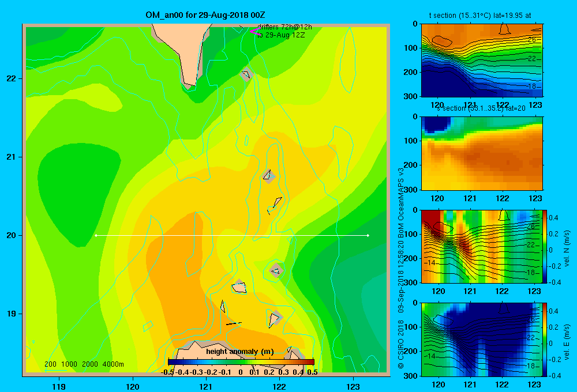This screenshot has height=392, width=577.
Task: Click depth label 100 of salinity section
Action: 411,141
